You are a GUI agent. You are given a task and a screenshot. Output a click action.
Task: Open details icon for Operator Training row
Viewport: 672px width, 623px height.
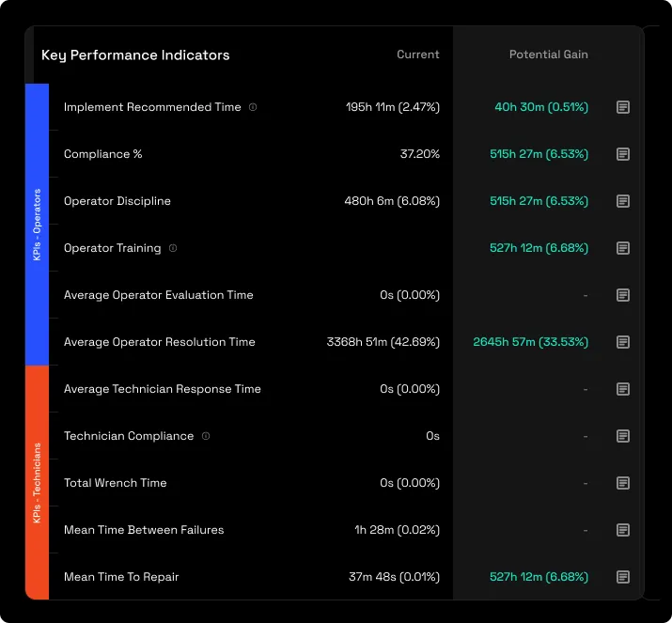coord(623,248)
